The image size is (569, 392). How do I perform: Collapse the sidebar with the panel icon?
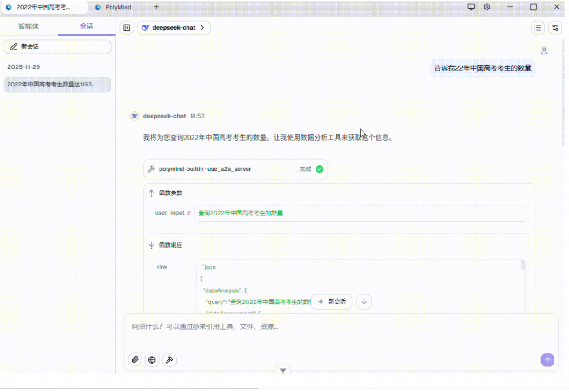[x=126, y=28]
